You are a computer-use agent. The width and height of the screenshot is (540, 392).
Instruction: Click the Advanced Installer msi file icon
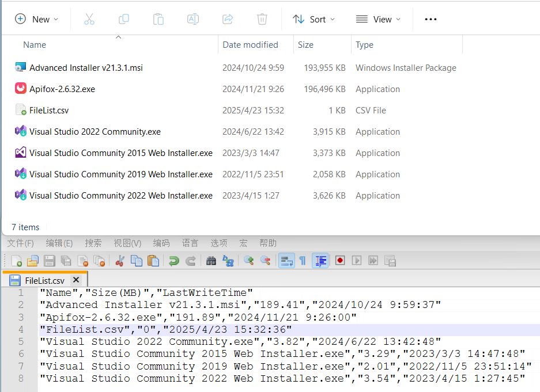(21, 67)
